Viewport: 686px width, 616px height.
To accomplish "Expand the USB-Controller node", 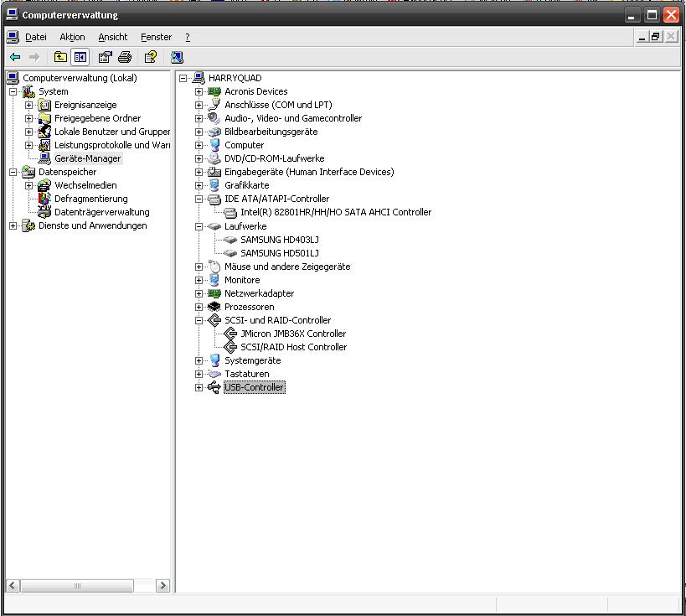I will [x=199, y=387].
